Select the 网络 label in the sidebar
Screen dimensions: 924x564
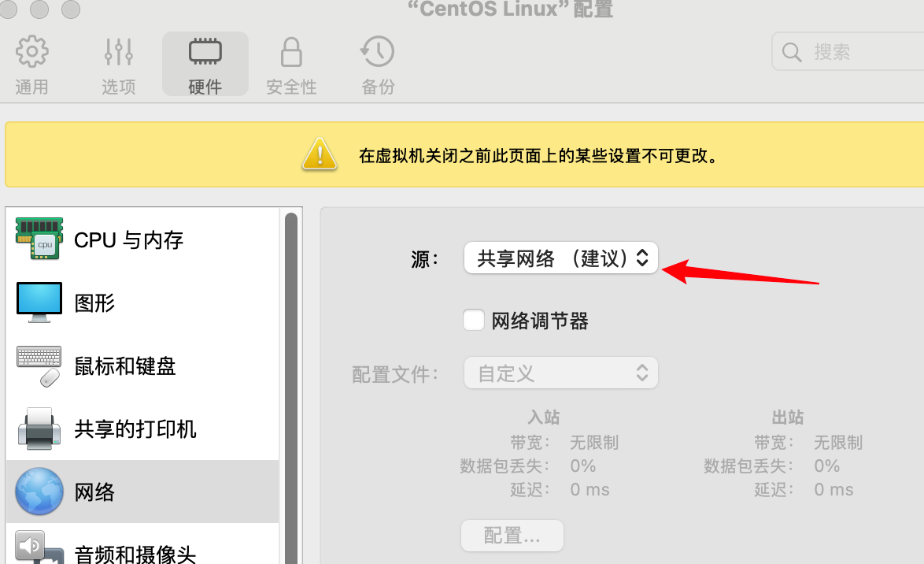[94, 492]
